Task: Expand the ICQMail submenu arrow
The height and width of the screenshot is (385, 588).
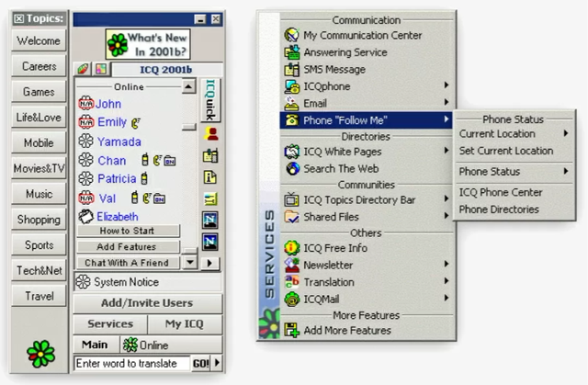Action: (x=446, y=298)
